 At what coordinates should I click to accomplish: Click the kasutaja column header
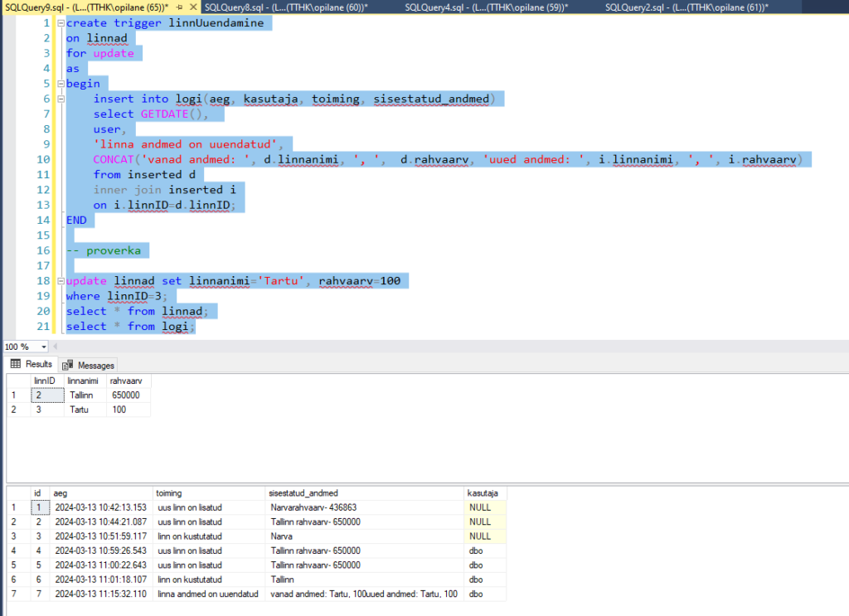[485, 493]
